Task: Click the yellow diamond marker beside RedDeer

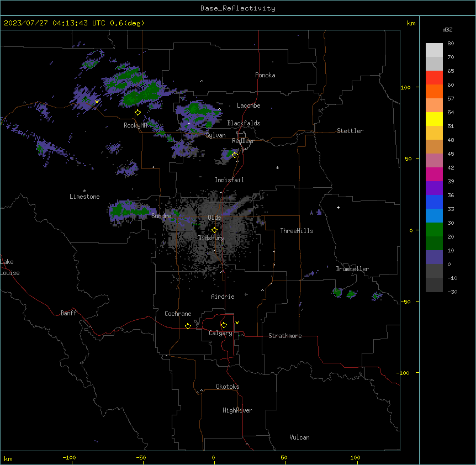Action: point(235,155)
